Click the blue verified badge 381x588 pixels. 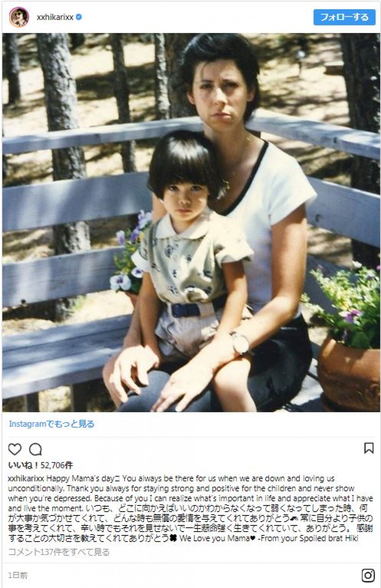click(79, 17)
